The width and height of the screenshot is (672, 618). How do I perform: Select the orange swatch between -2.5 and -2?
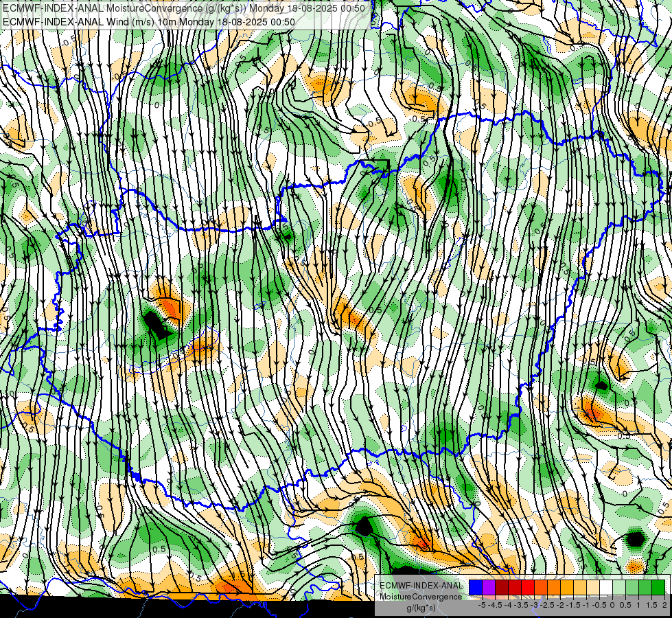[554, 587]
